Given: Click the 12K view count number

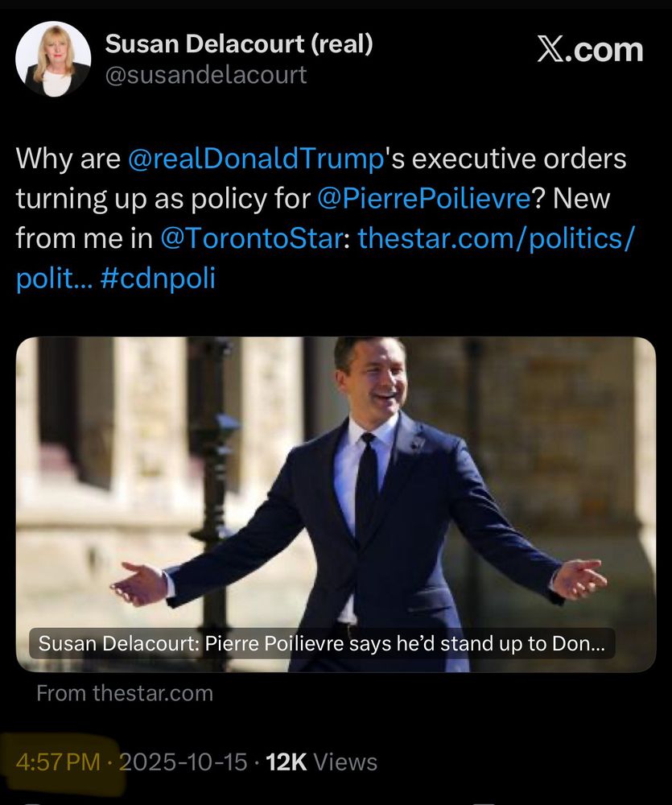Looking at the screenshot, I should point(286,762).
